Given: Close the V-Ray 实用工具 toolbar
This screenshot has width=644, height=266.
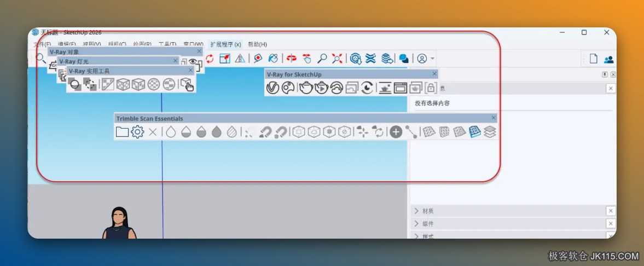Looking at the screenshot, I should tap(190, 70).
